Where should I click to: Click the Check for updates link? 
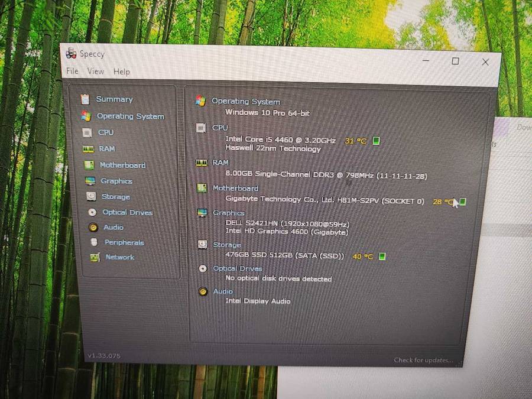[423, 360]
